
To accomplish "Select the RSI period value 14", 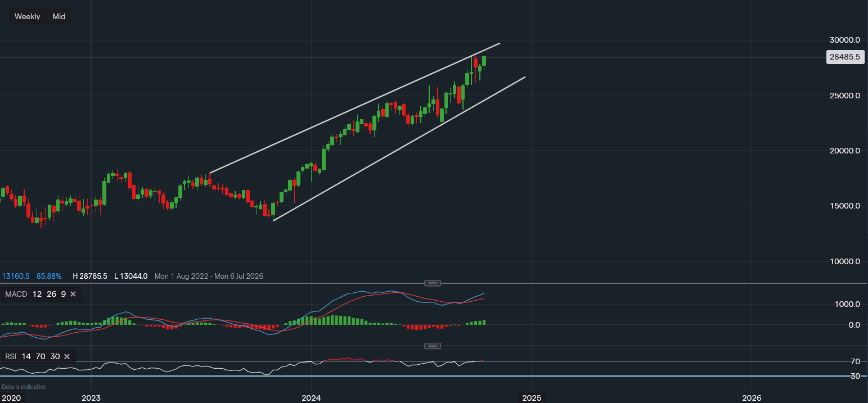I will pos(26,356).
